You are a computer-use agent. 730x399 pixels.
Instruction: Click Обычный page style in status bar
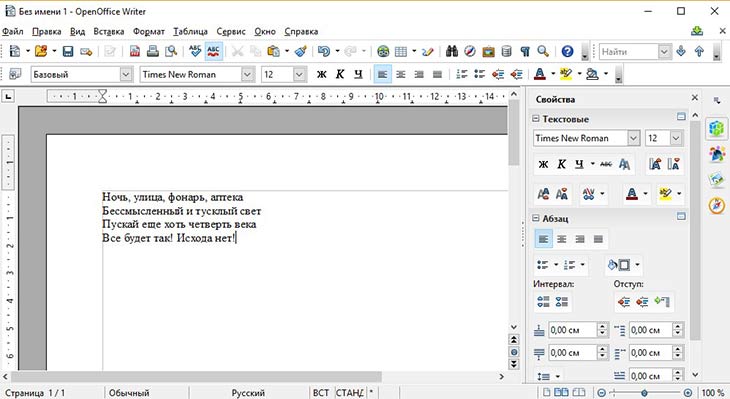(x=129, y=393)
